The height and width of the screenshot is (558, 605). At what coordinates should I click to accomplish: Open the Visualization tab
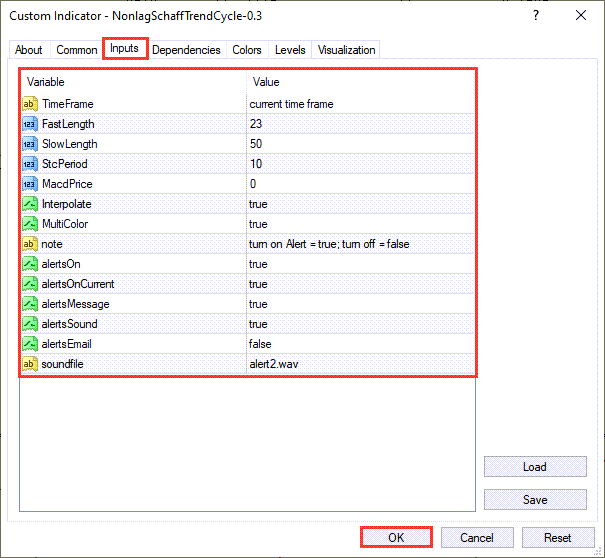pyautogui.click(x=346, y=50)
